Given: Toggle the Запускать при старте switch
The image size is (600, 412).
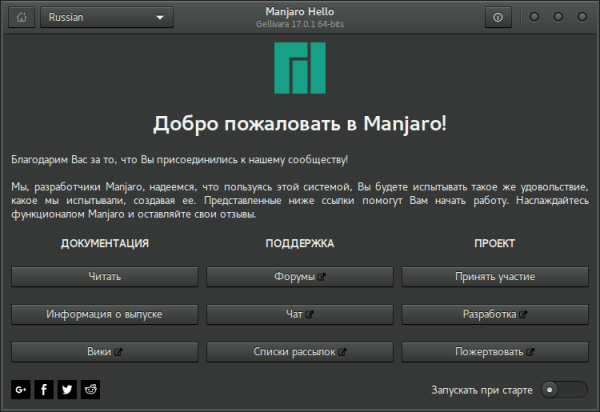Looking at the screenshot, I should 563,389.
